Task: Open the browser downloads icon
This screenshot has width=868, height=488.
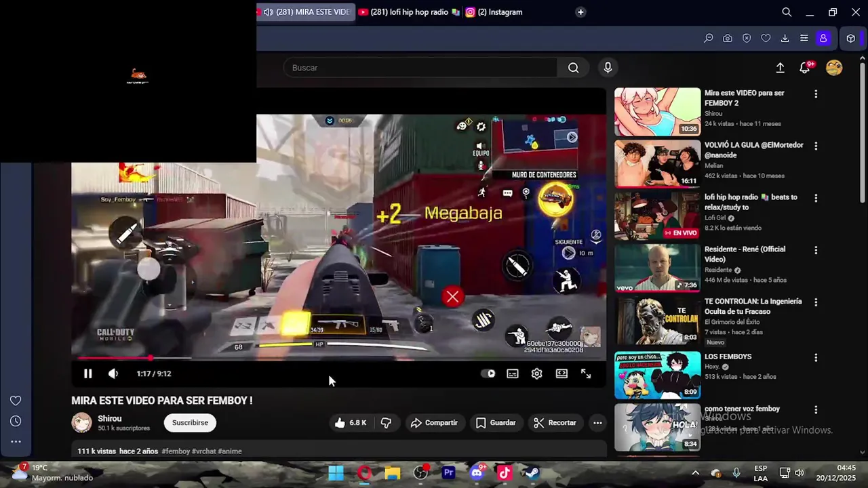Action: (x=785, y=38)
